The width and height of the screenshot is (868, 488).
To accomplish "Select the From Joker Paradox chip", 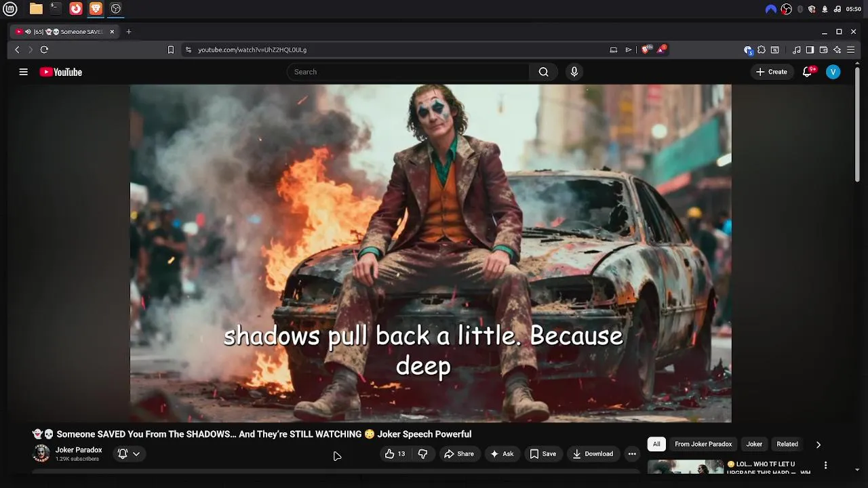I will 703,444.
